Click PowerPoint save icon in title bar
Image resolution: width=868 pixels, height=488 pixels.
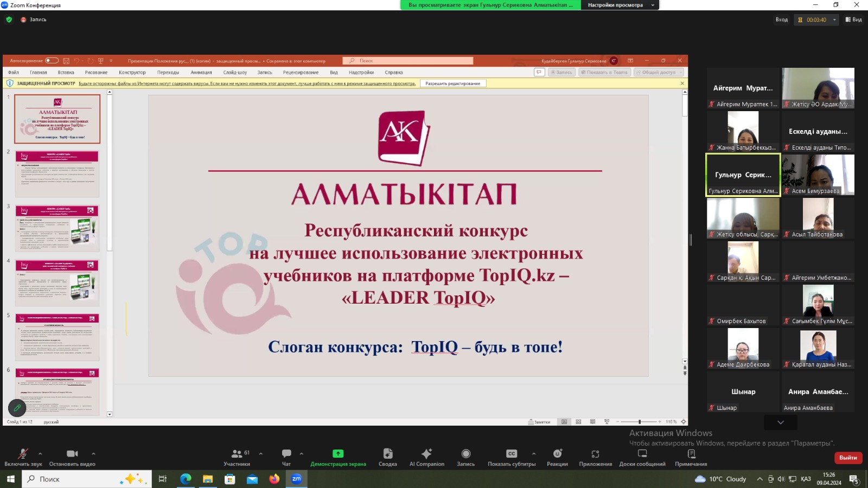(66, 61)
